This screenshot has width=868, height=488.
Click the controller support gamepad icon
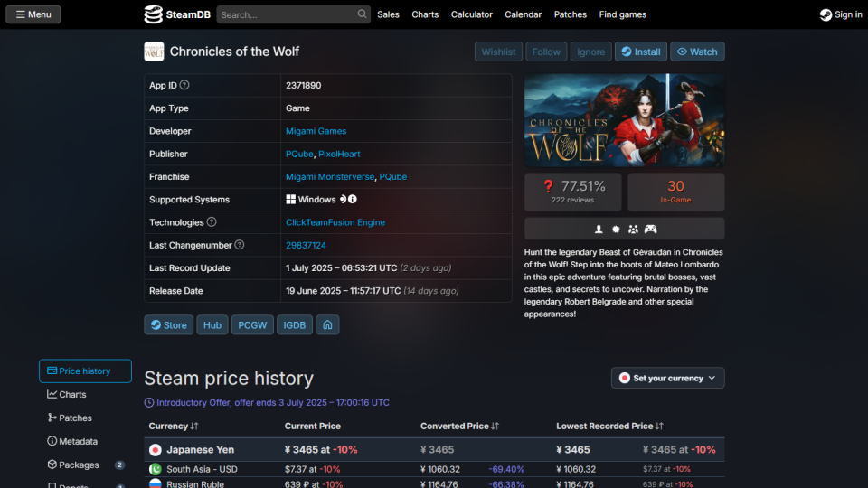coord(650,229)
